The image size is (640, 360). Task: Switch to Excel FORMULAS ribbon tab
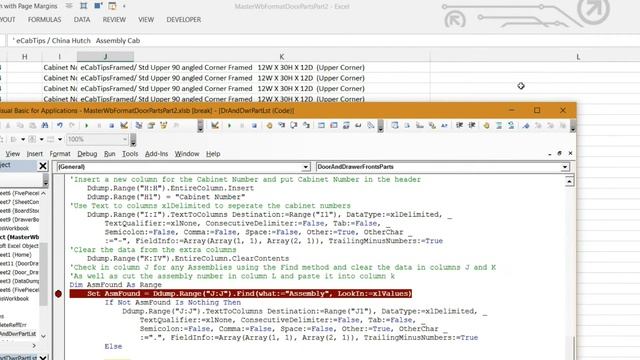coord(44,20)
